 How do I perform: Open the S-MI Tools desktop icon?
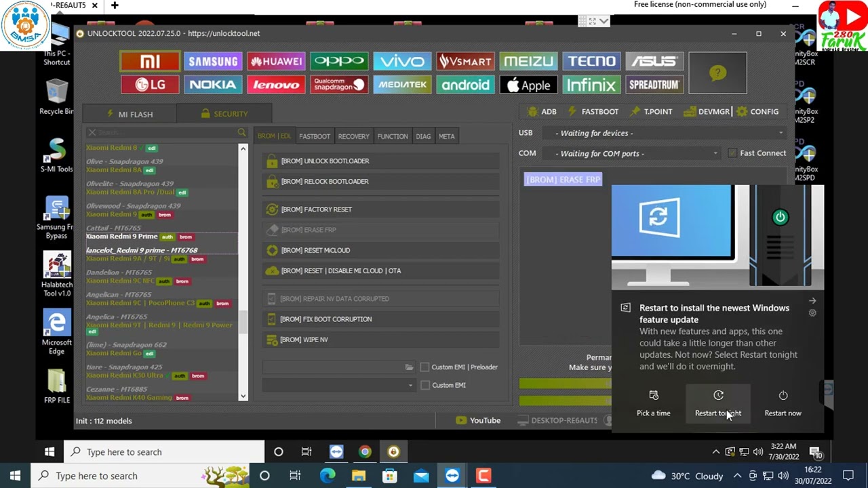[57, 156]
